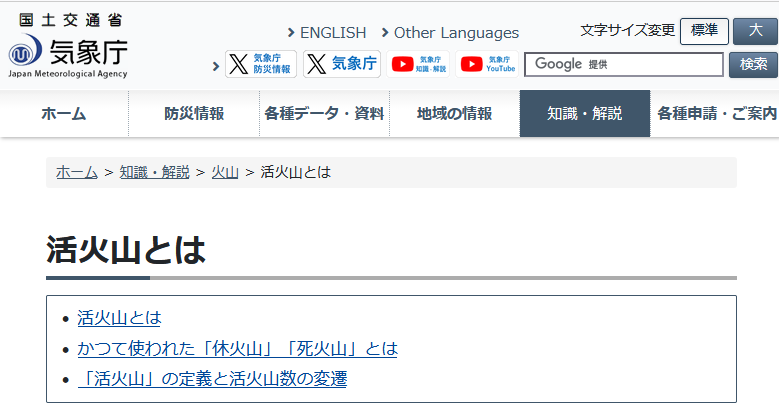Select the 知識・解説 navigation tab
779x409 pixels.
point(585,113)
